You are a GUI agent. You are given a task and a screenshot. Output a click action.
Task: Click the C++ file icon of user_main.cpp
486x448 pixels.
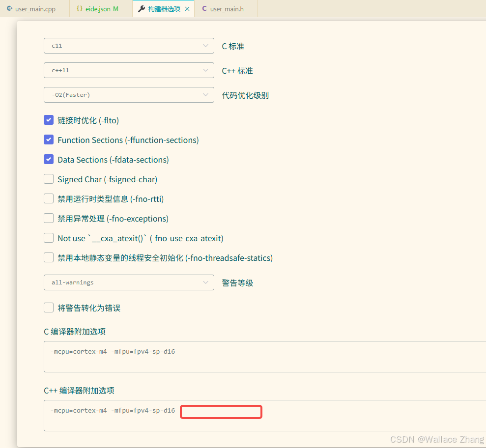10,9
